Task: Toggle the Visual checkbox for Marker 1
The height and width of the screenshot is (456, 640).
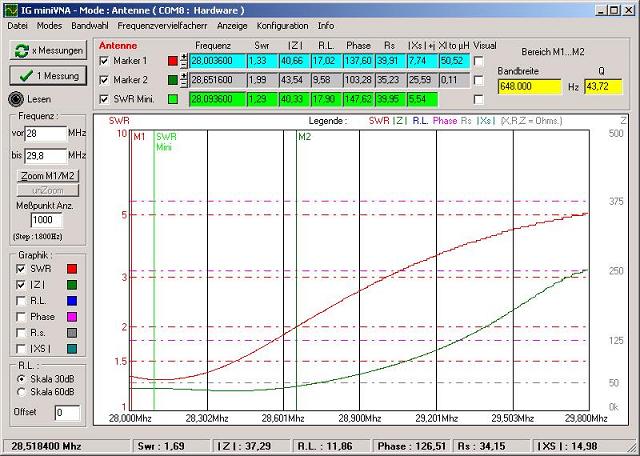Action: click(478, 62)
